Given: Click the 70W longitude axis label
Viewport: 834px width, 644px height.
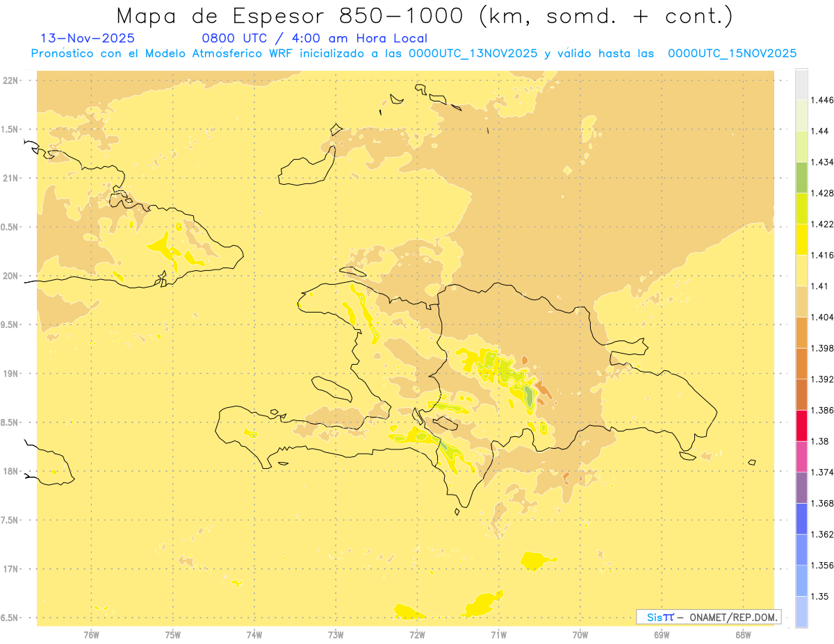Looking at the screenshot, I should 580,635.
